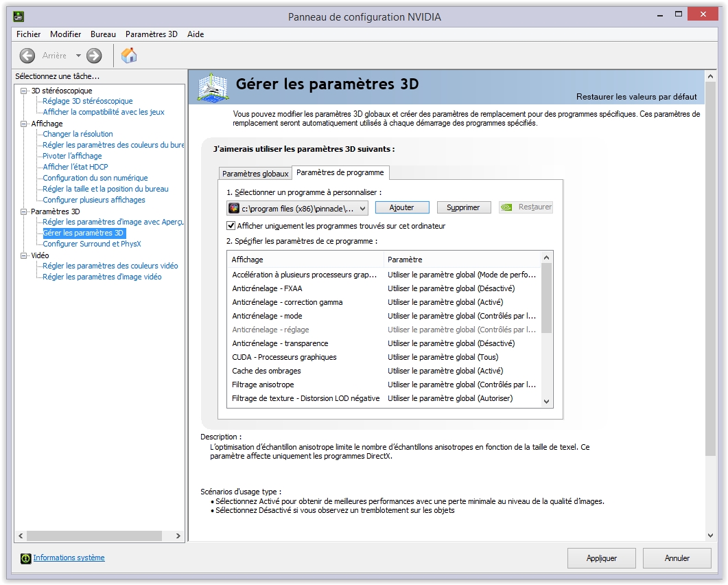Click main panel scrollbar down arrow
This screenshot has width=728, height=585.
click(x=710, y=536)
